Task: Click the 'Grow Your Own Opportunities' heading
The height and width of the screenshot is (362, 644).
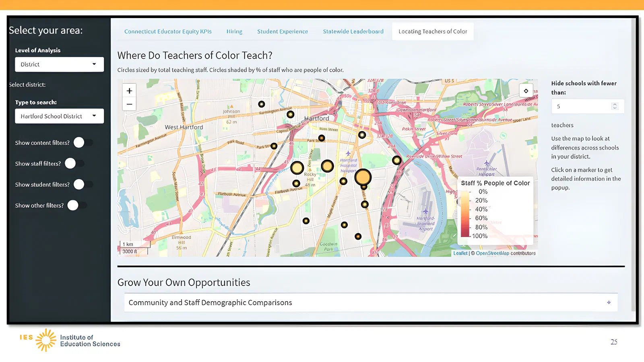Action: 184,282
